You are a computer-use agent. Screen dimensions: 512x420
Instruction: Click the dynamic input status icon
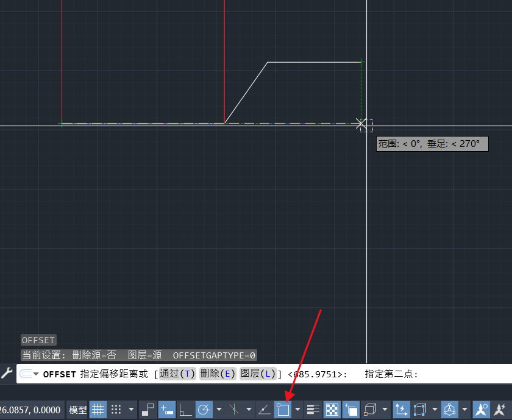[x=166, y=410]
